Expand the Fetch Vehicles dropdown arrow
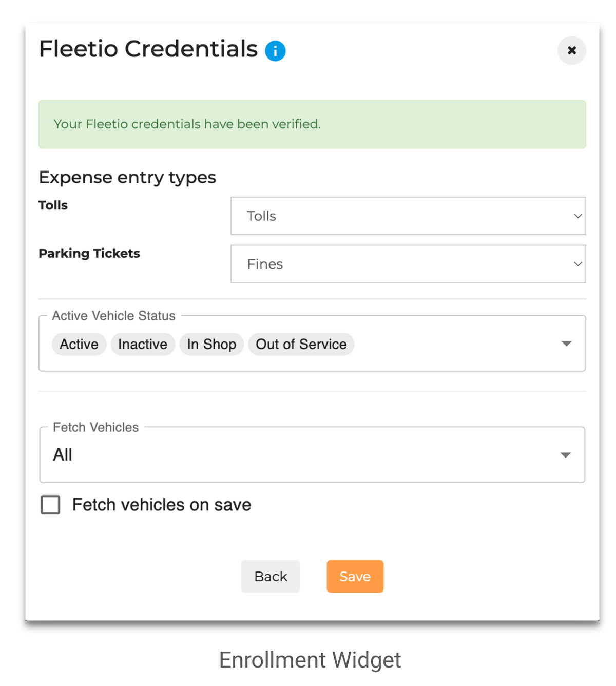 pos(566,455)
